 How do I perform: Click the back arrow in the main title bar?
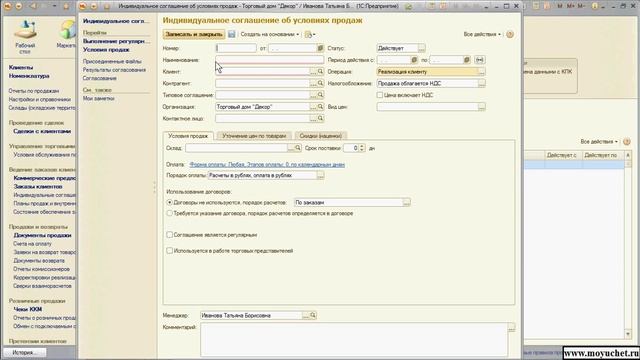point(33,6)
